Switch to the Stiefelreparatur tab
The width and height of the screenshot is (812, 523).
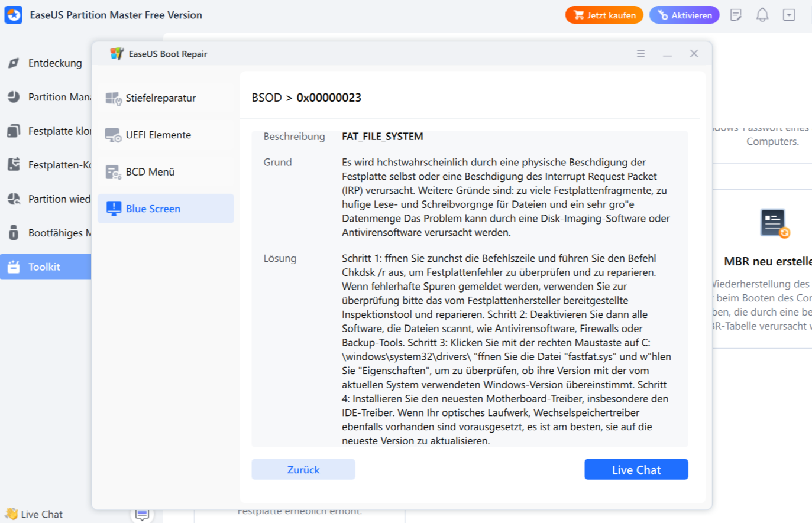click(x=160, y=98)
